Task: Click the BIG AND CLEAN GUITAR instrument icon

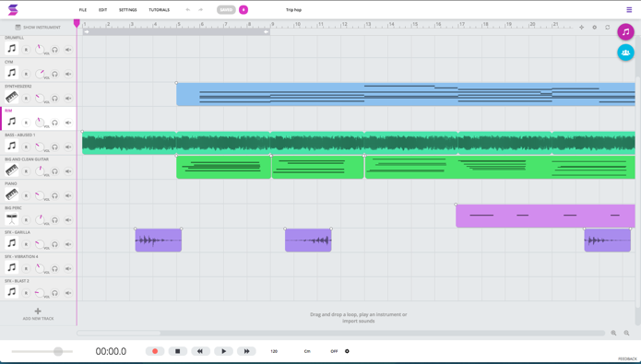Action: coord(11,170)
